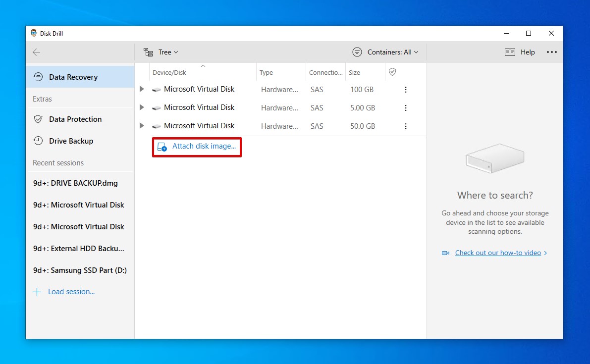Click Load session link
This screenshot has width=590, height=364.
(71, 292)
